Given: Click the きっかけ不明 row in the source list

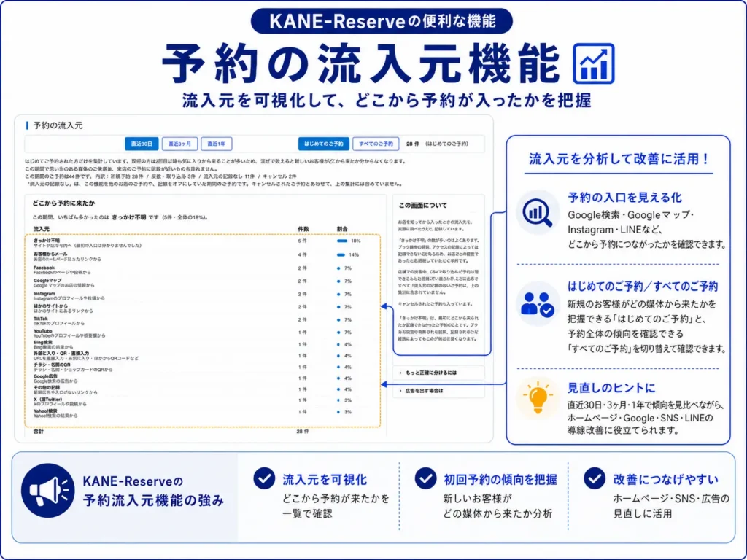Looking at the screenshot, I should [x=202, y=243].
